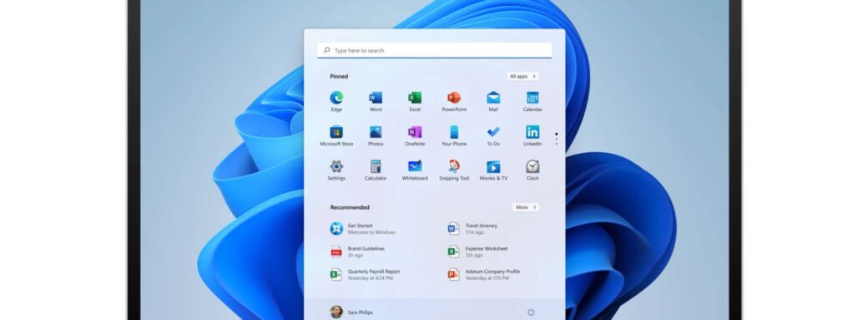868x320 pixels.
Task: Open the Edge browser icon
Action: [x=336, y=98]
